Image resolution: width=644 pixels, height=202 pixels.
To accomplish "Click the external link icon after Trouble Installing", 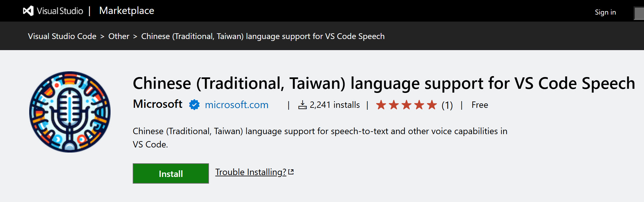I will point(291,172).
